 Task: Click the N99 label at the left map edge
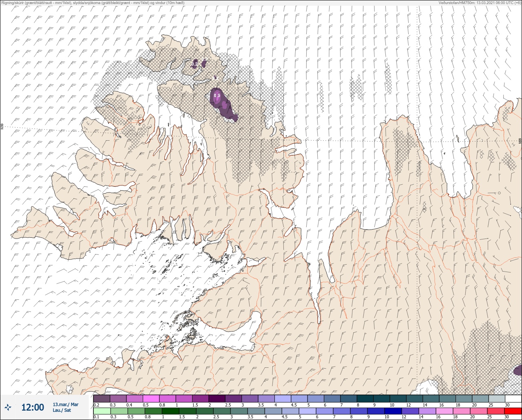[2, 127]
